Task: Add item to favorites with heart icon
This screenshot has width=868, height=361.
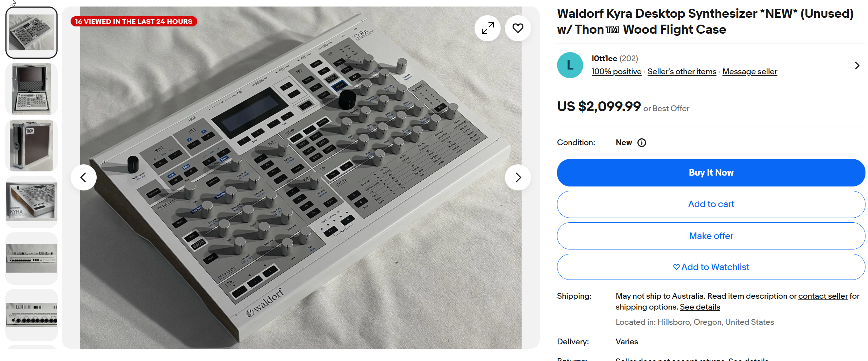Action: pyautogui.click(x=518, y=28)
